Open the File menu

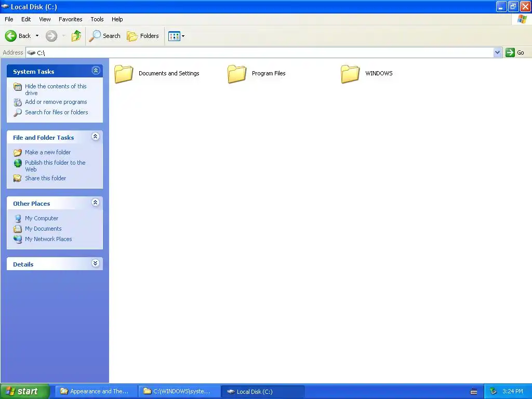point(9,19)
